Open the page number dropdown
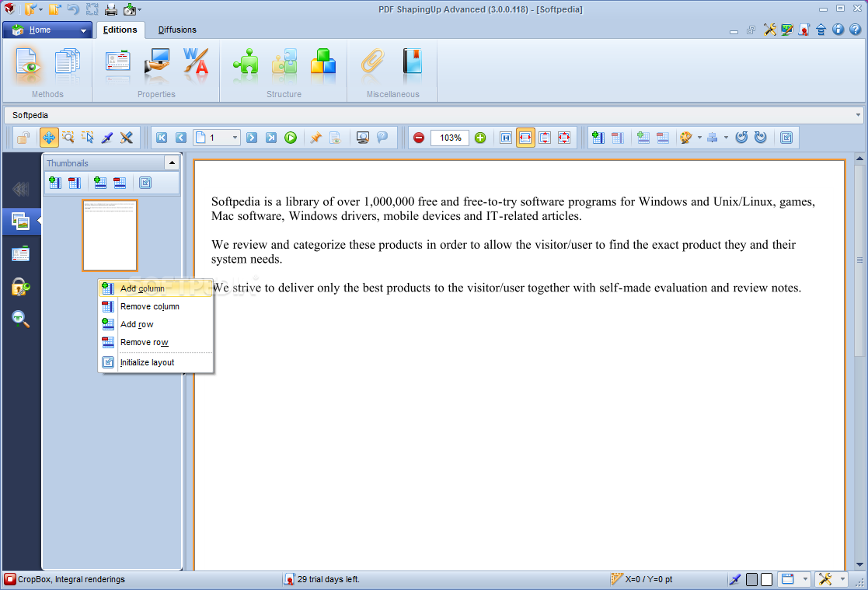Screen dimensions: 868x590 coord(235,138)
